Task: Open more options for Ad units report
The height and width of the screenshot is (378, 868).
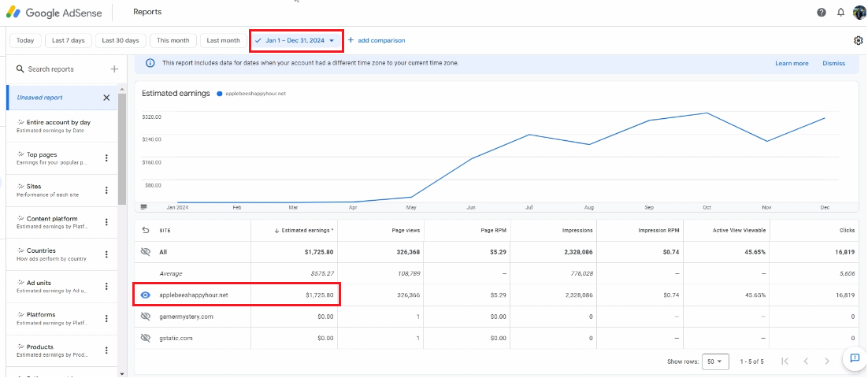Action: point(106,287)
